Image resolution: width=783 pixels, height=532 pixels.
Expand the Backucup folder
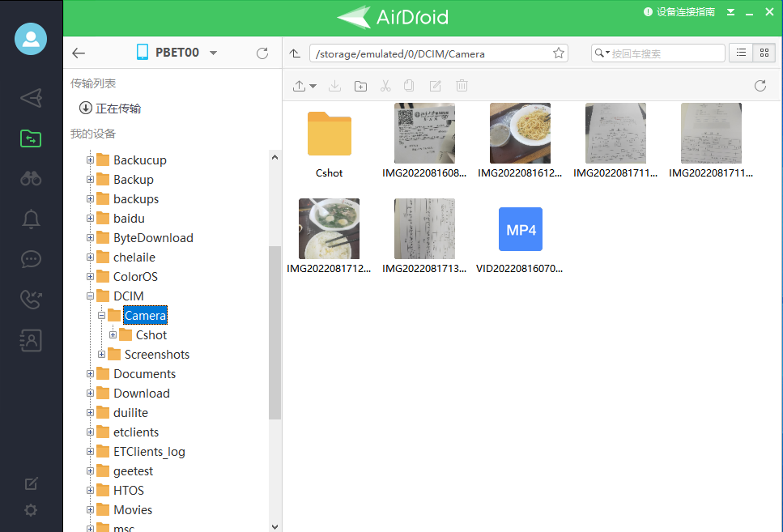[x=91, y=160]
